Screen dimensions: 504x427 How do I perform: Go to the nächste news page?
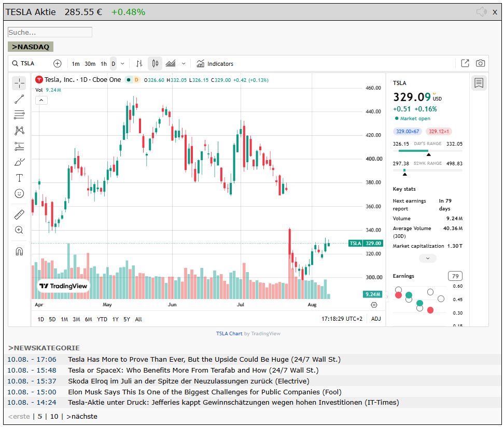click(81, 417)
